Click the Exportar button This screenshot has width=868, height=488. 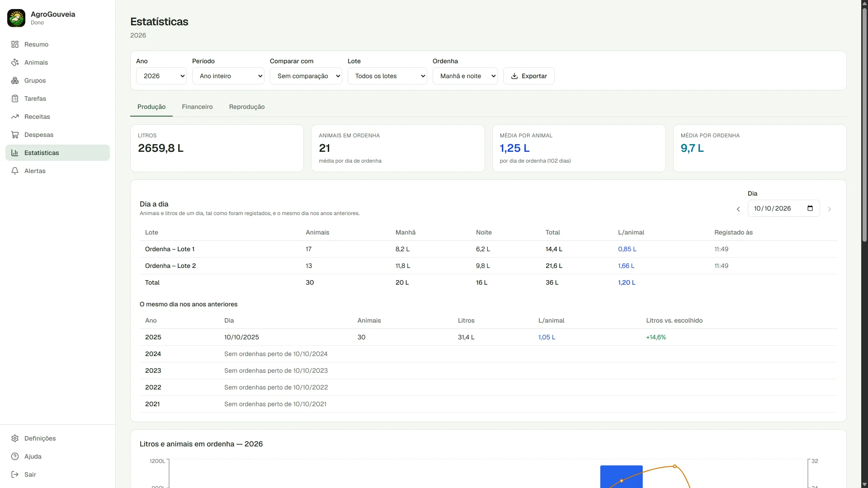click(x=529, y=76)
